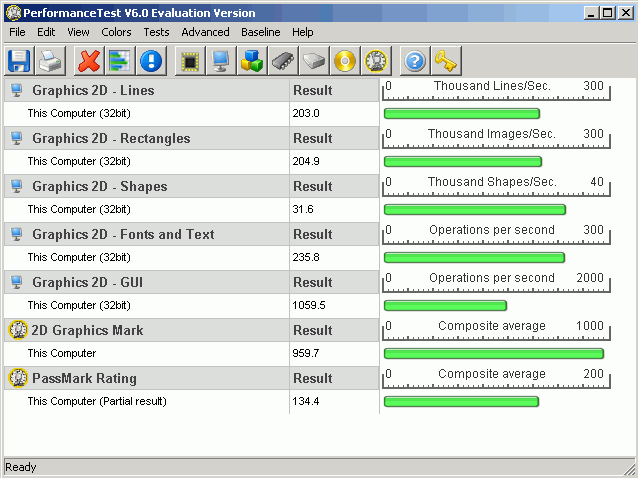Image resolution: width=638 pixels, height=478 pixels.
Task: Click the PerformanceTest title bar app icon
Action: coord(13,13)
